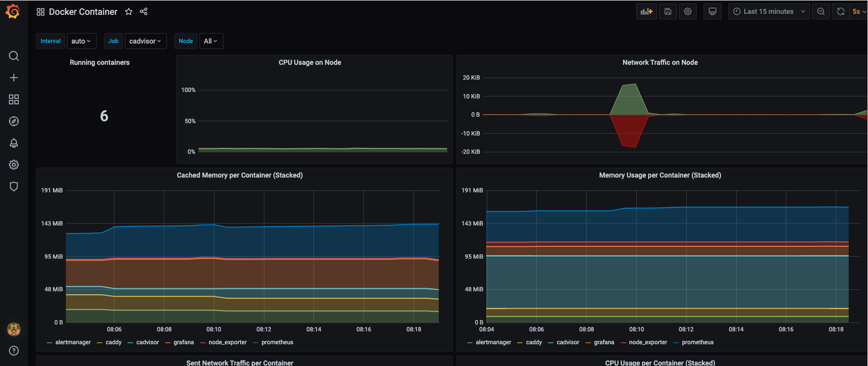The image size is (868, 366).
Task: Click the Interval variable label
Action: pyautogui.click(x=51, y=41)
